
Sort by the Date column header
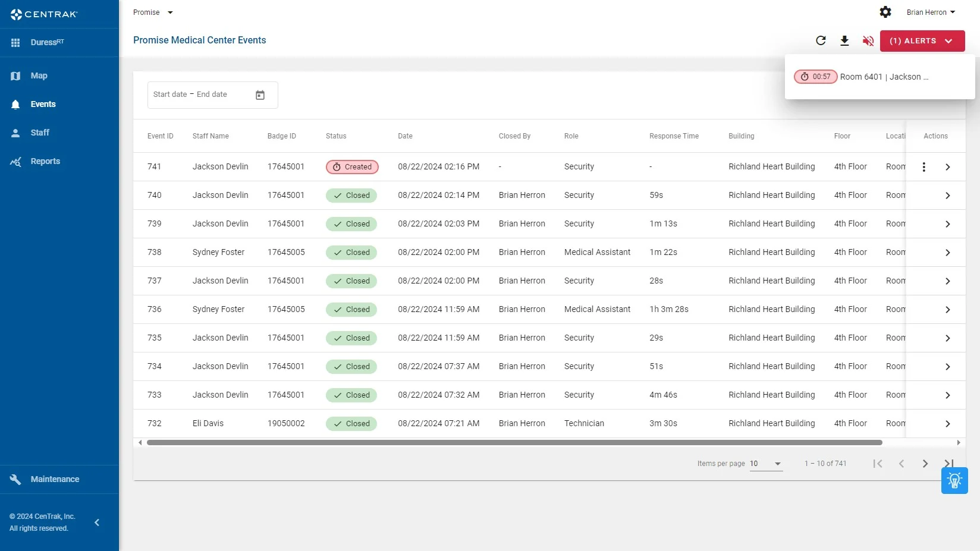coord(405,136)
